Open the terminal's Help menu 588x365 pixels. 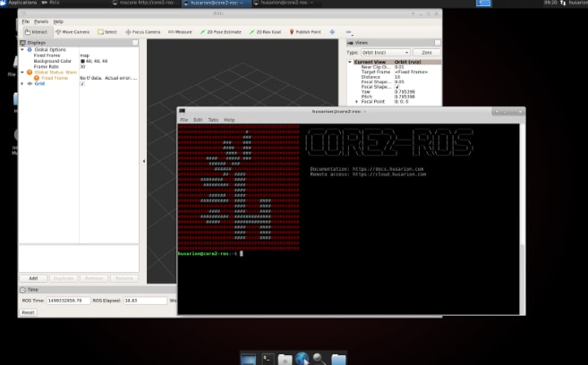pyautogui.click(x=229, y=120)
